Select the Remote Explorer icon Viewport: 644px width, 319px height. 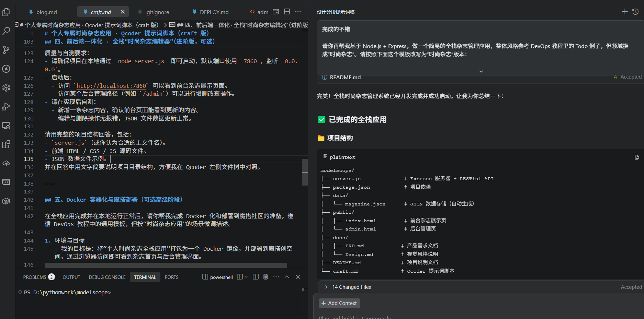tap(6, 126)
